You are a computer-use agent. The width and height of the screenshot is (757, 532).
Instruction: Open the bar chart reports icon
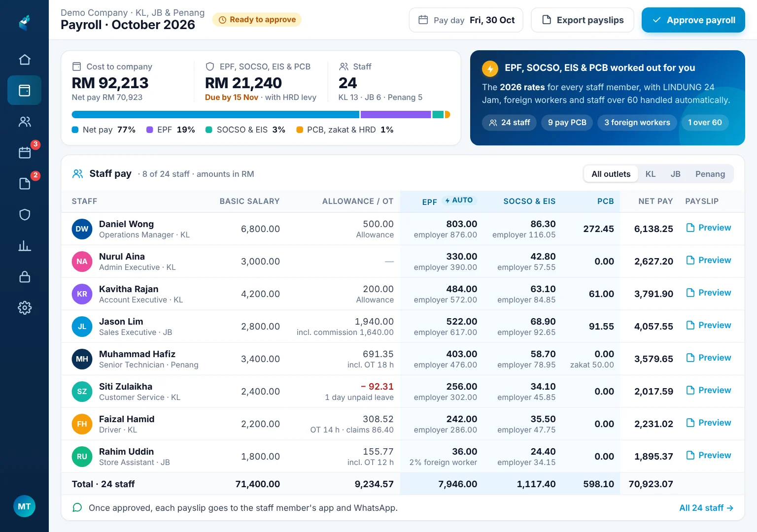pyautogui.click(x=25, y=245)
